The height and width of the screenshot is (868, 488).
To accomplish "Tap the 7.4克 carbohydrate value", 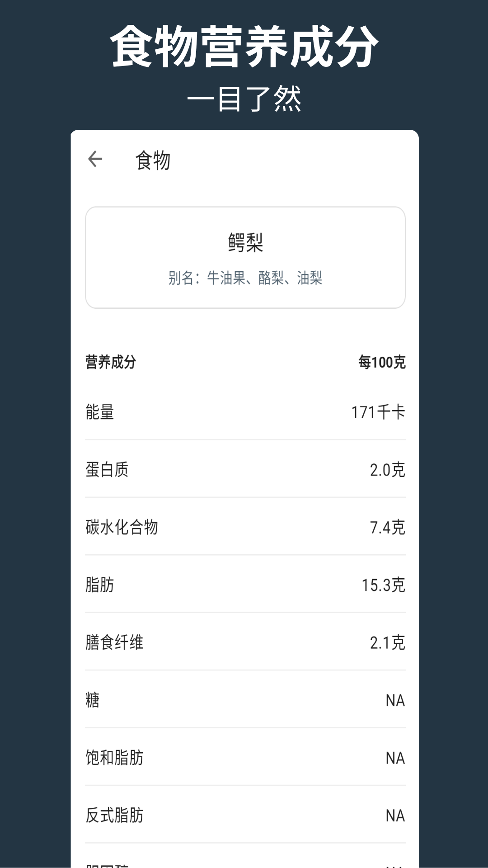I will click(x=387, y=528).
